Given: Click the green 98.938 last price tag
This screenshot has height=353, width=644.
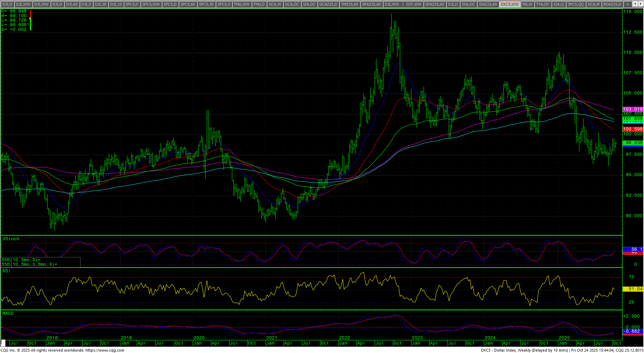Looking at the screenshot, I should click(633, 143).
